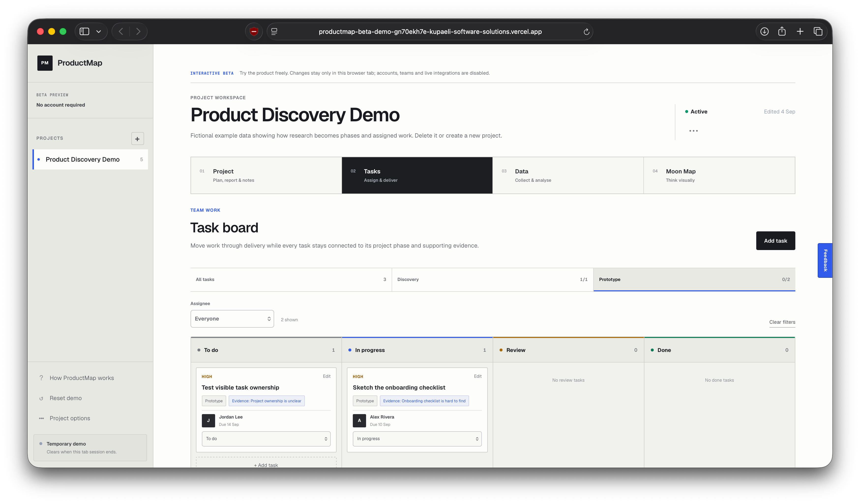Filter by Prototype phase
Image resolution: width=860 pixels, height=504 pixels.
click(x=695, y=280)
